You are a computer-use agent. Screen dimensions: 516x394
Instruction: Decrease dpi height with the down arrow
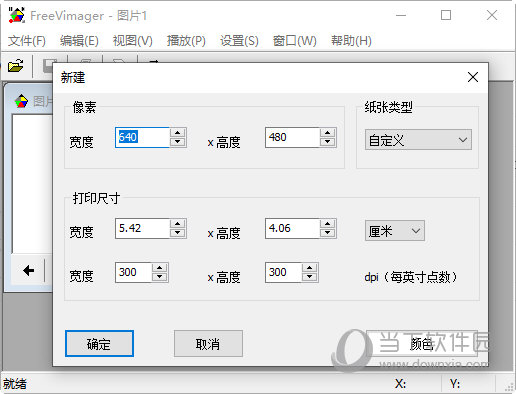[310, 277]
